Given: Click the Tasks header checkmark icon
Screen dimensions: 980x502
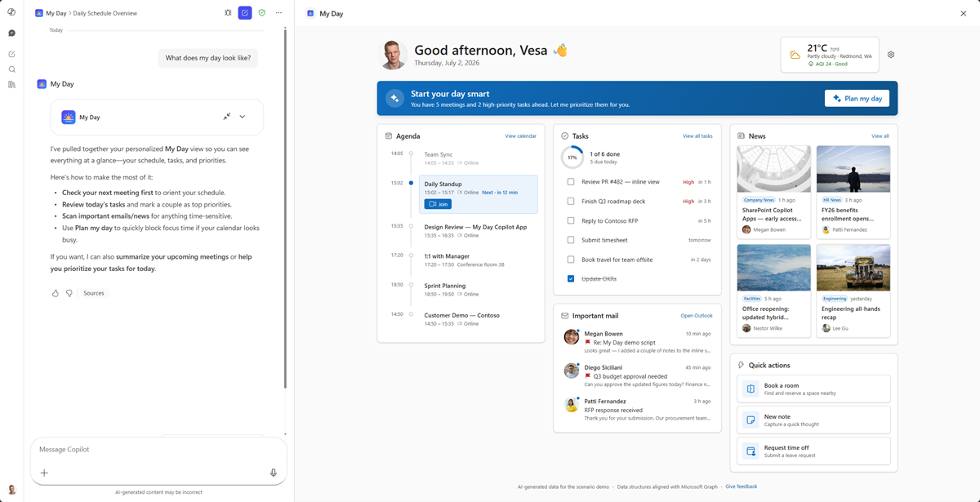Looking at the screenshot, I should coord(565,136).
